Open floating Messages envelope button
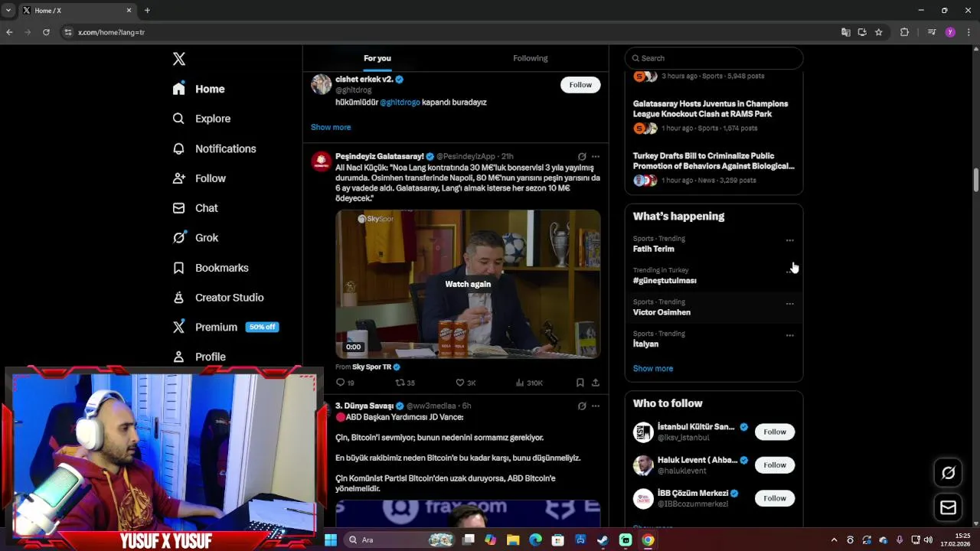 coord(948,507)
